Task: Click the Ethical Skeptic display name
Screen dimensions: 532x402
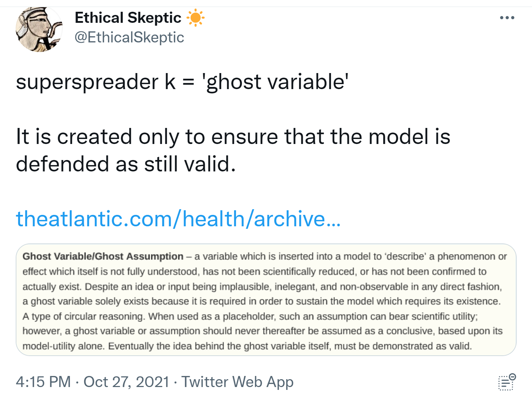Action: point(128,18)
